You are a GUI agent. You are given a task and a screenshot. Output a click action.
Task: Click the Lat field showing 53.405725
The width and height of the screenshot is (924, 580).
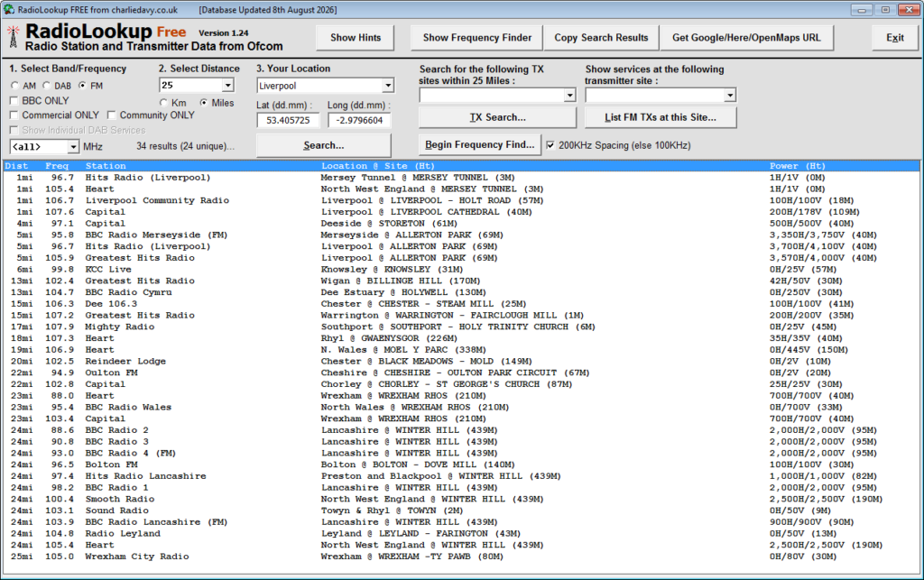tap(288, 120)
